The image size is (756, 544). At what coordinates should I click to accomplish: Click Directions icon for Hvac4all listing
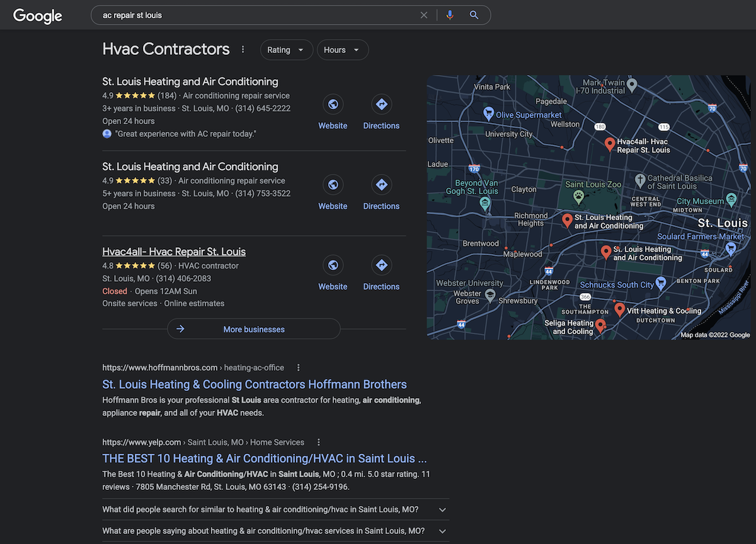pos(381,265)
